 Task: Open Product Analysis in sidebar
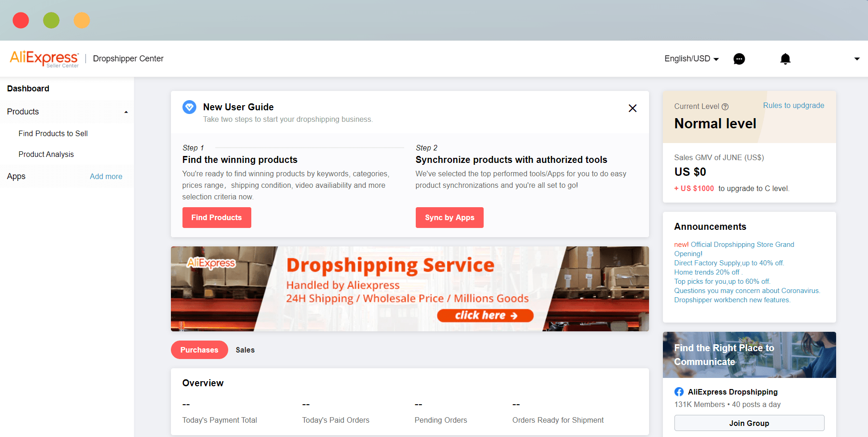point(46,154)
